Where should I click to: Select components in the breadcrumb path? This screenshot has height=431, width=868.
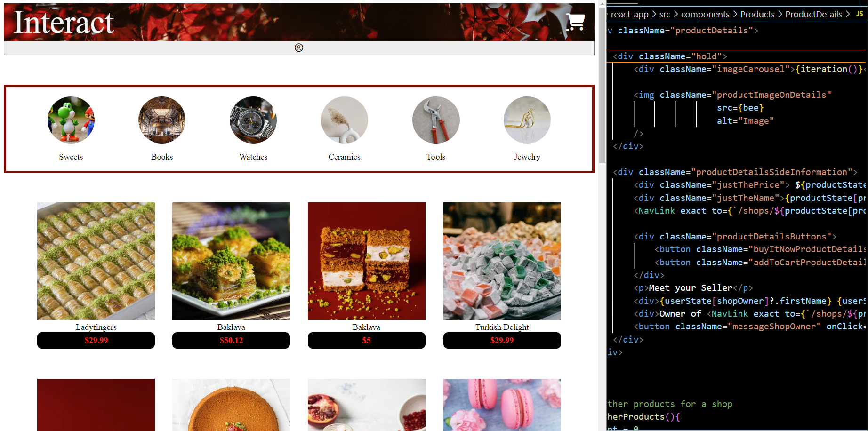tap(705, 15)
